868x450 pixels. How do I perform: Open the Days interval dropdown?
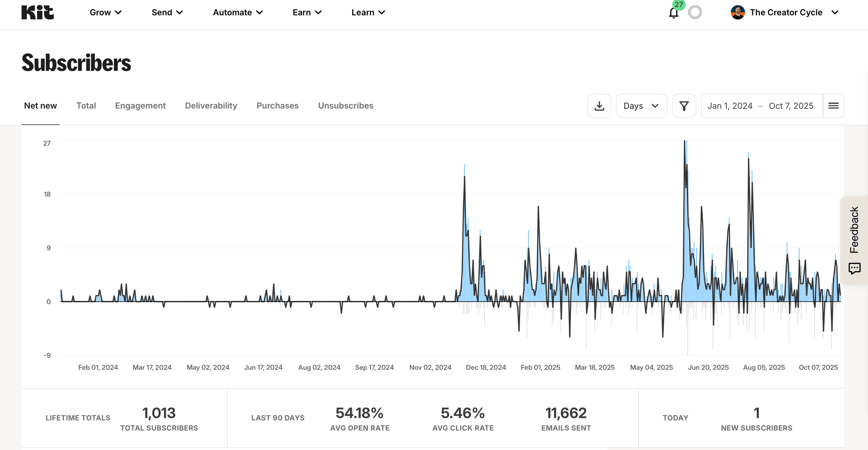pyautogui.click(x=641, y=106)
